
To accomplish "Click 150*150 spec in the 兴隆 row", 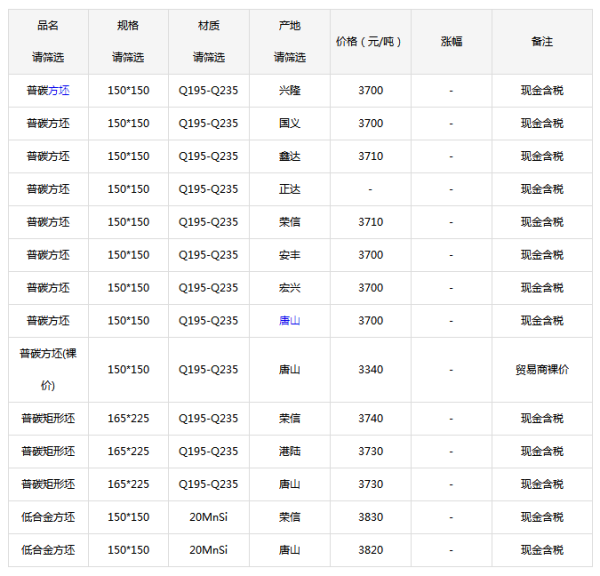I will click(128, 90).
